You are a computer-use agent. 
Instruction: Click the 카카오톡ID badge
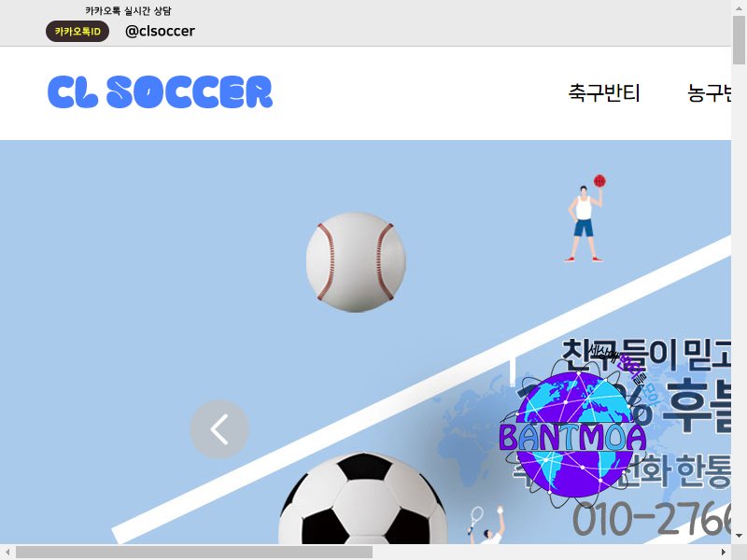click(x=78, y=32)
